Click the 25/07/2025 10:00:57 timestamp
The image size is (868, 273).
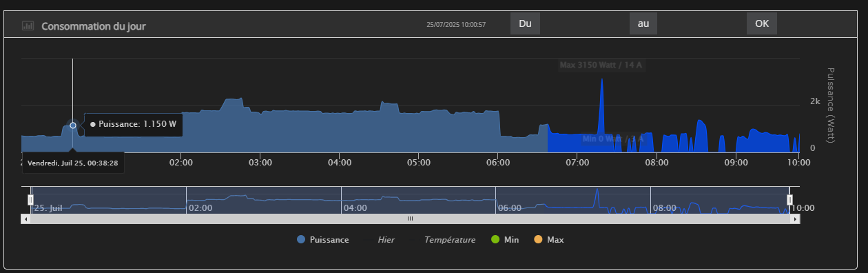tap(456, 24)
